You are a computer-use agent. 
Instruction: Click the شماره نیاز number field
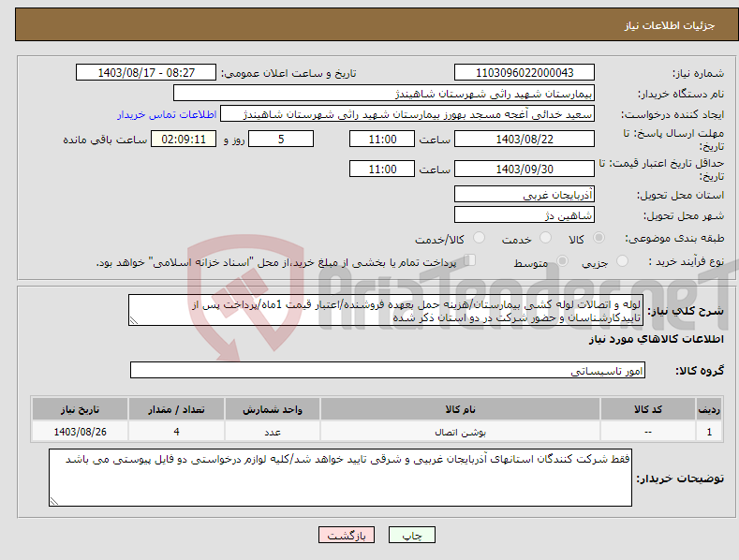tap(525, 73)
